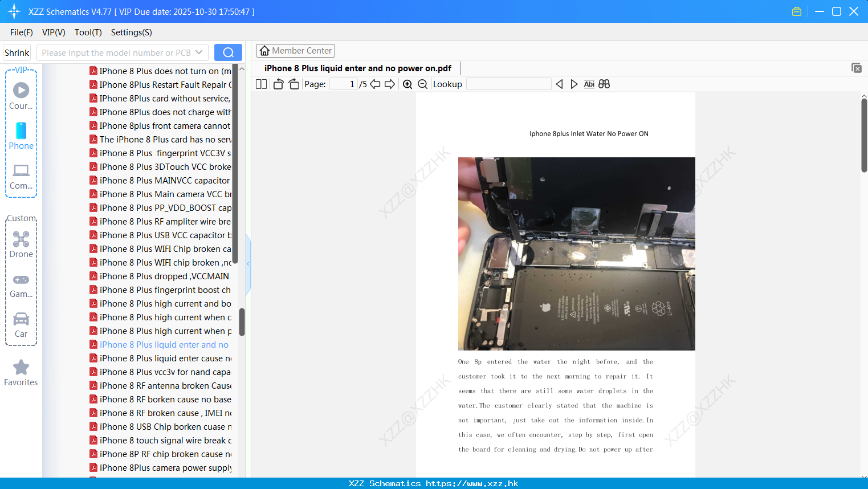Click the PDF vertical scrollbar thumb
The height and width of the screenshot is (489, 868).
[864, 135]
